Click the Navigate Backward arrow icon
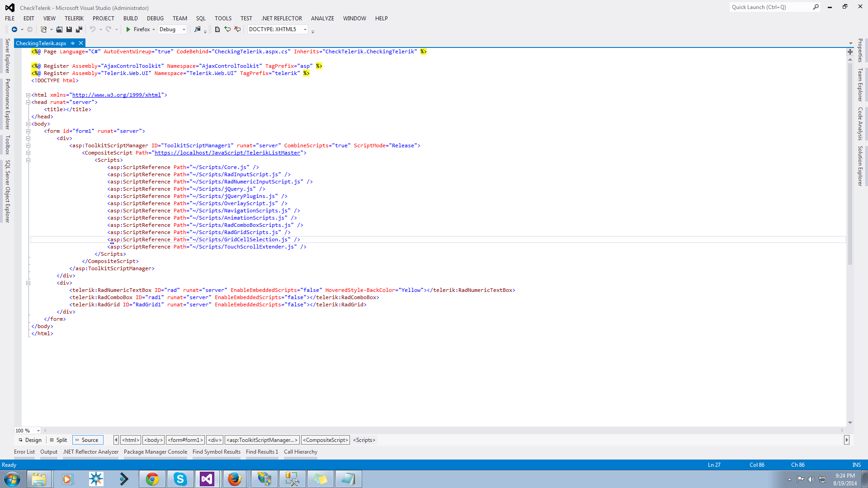 click(14, 29)
